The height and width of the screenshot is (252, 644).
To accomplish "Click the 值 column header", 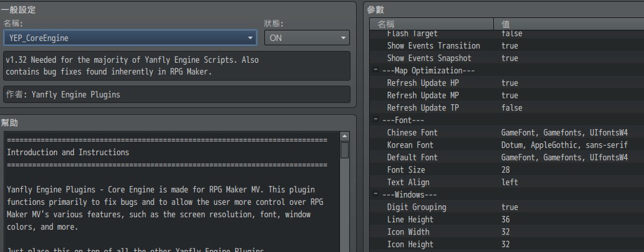I will (x=569, y=24).
